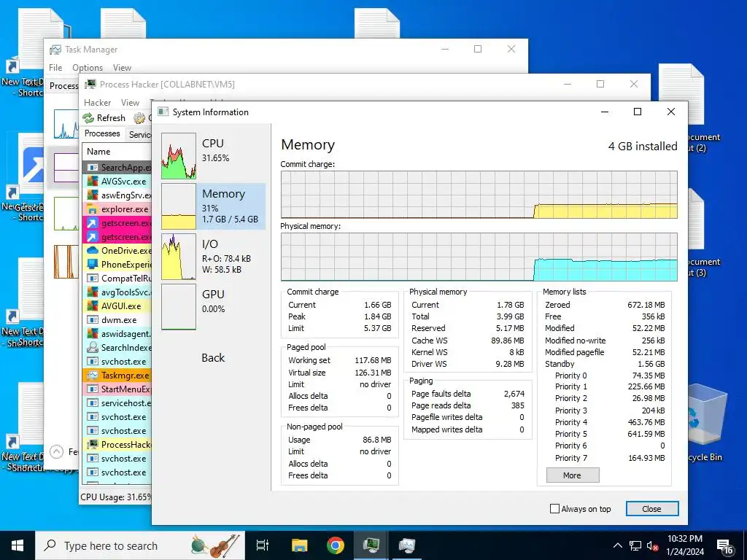The width and height of the screenshot is (747, 560).
Task: Select the OneDrive.exe cloud icon
Action: click(x=93, y=251)
